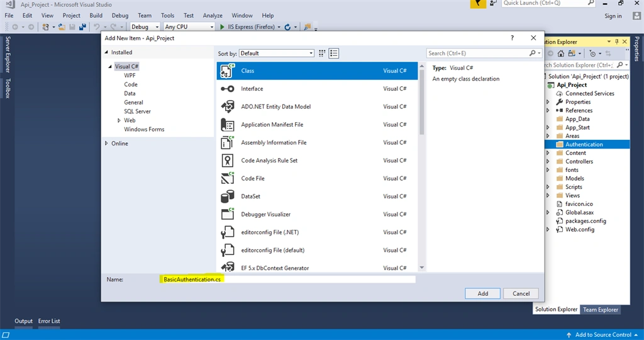Select Authentication folder in Solution Explorer

click(x=584, y=144)
